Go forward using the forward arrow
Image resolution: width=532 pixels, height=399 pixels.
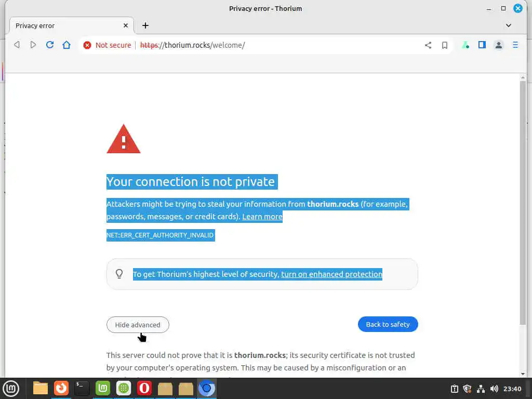[33, 45]
